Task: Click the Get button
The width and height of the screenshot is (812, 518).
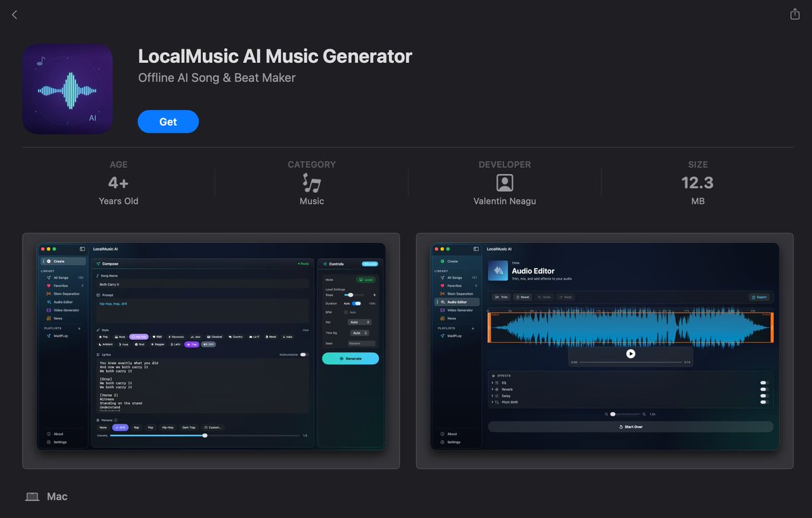Action: 168,122
